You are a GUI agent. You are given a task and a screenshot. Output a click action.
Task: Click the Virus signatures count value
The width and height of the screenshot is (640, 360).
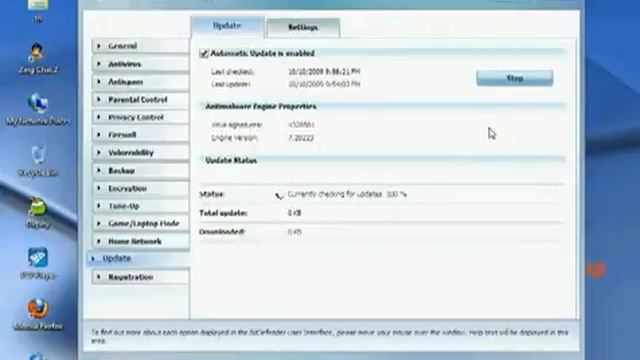(301, 124)
